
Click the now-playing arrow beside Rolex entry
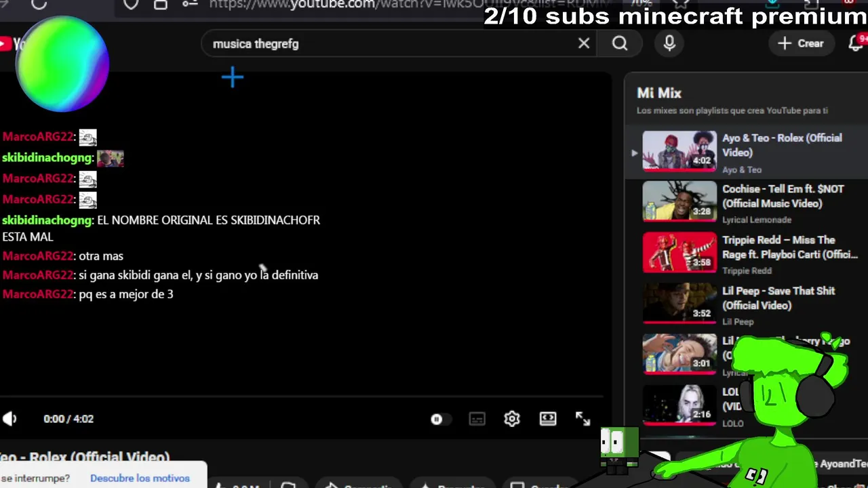pos(634,152)
